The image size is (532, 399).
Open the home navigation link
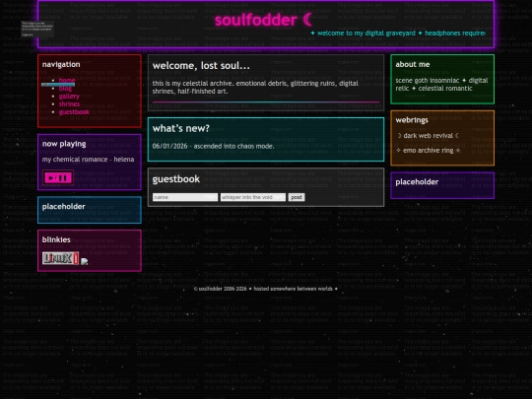pos(67,80)
